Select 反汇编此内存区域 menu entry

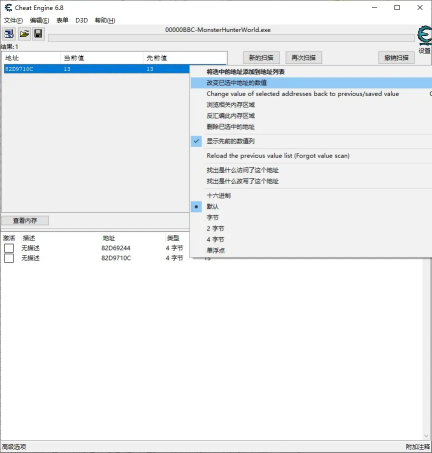tap(311, 116)
